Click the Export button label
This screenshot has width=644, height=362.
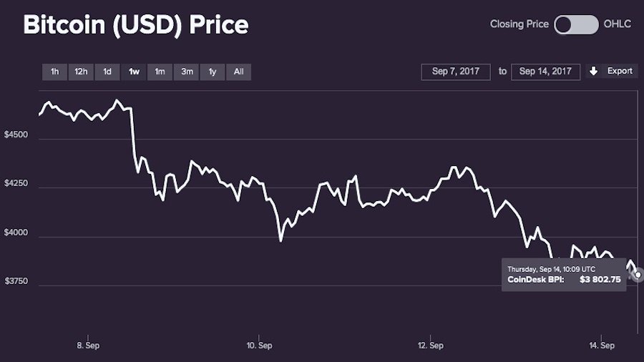point(620,71)
